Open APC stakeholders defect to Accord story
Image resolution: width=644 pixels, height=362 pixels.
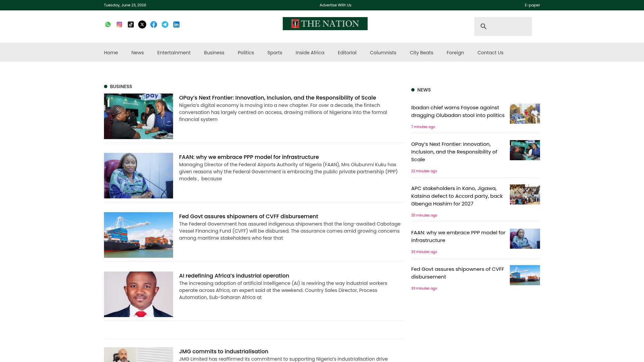(457, 196)
